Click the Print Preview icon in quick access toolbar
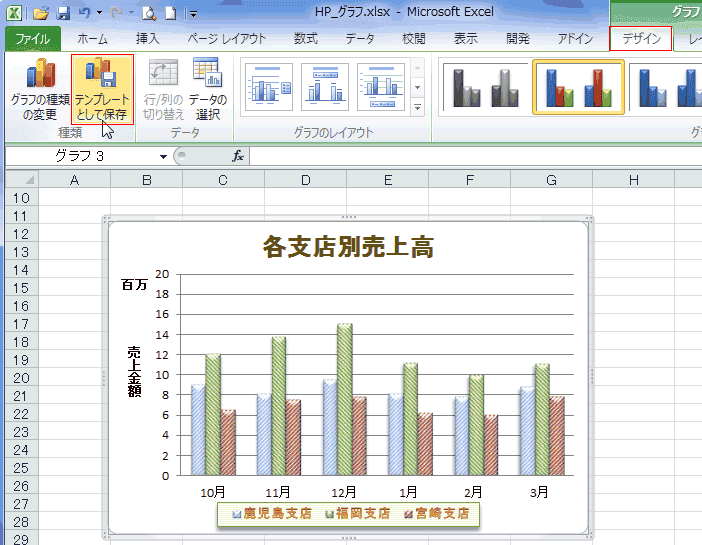 (149, 13)
